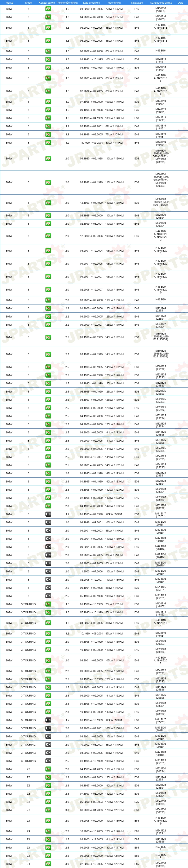
Task: Click the diesel ON icon in the model 3 100kW/136KM row
Action: 48,522
